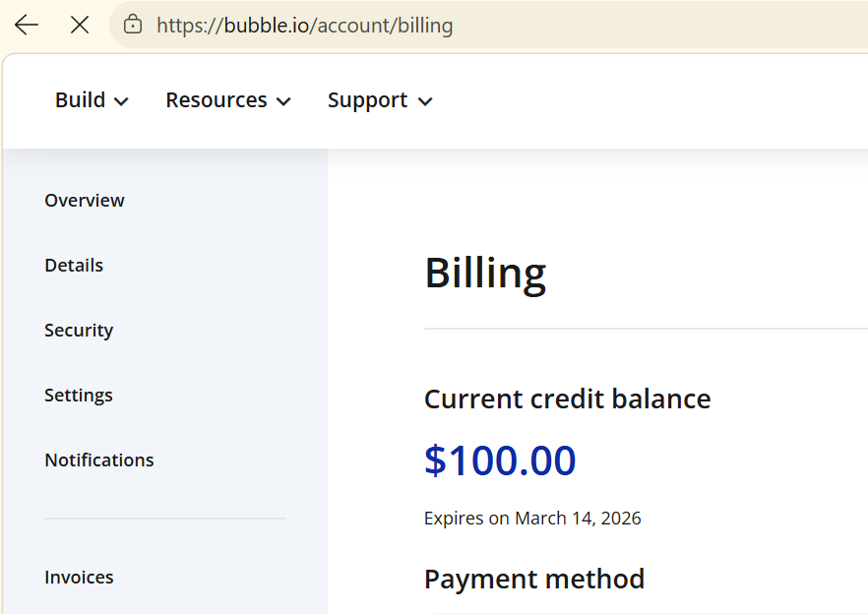
Task: Click the $100.00 credit balance amount
Action: (x=500, y=460)
